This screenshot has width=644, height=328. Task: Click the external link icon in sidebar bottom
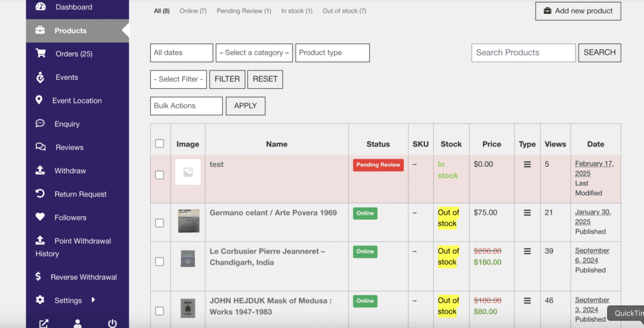pyautogui.click(x=43, y=324)
